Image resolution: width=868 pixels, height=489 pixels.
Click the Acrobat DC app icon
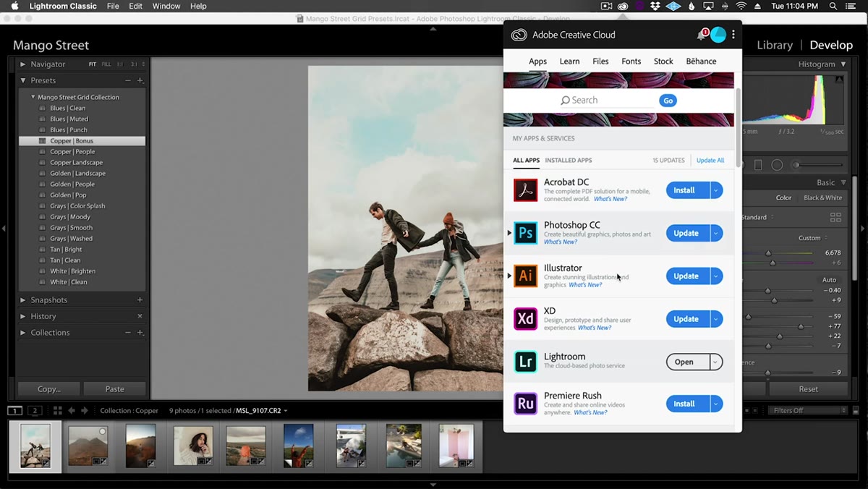pyautogui.click(x=526, y=190)
